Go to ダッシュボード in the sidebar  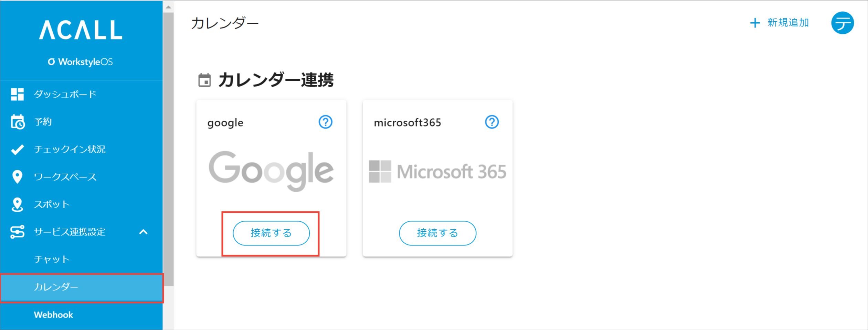tap(65, 94)
